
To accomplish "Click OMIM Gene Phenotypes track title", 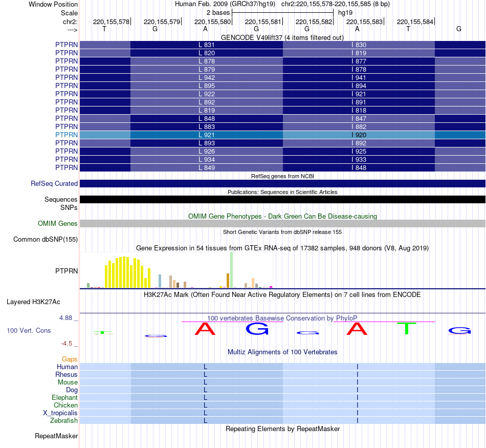I will (x=282, y=216).
